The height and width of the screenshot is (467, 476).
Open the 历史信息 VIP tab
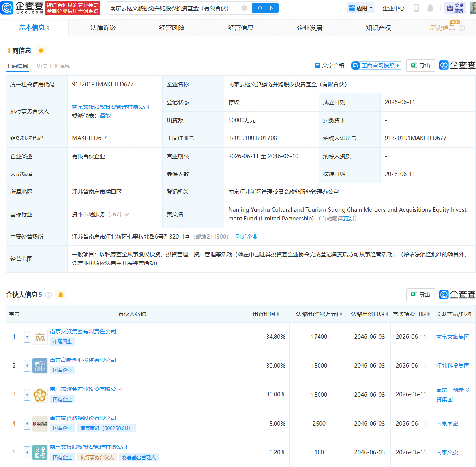click(442, 28)
